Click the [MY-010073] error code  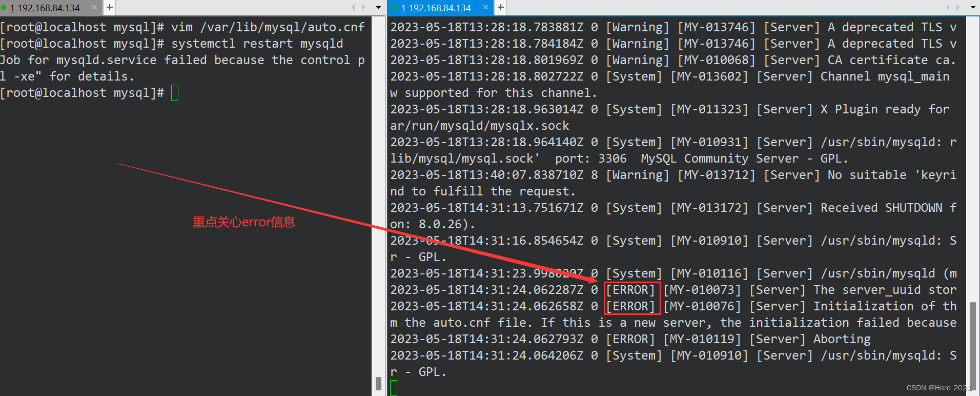pyautogui.click(x=702, y=290)
